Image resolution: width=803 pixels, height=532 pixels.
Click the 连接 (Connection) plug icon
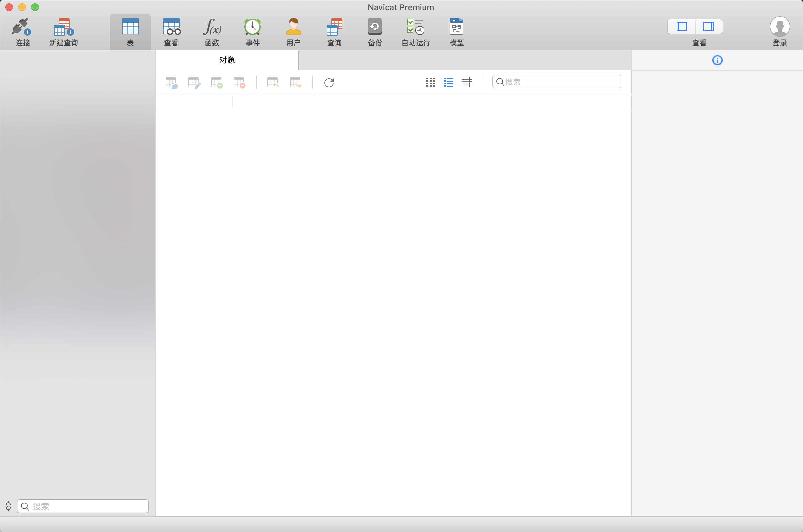click(x=22, y=27)
